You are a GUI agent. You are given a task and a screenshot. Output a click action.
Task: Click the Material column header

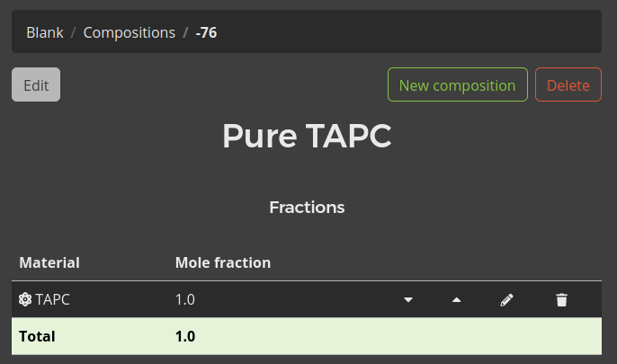coord(49,262)
